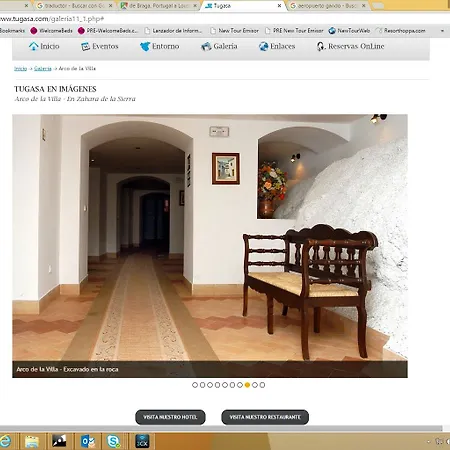Expand the bookmarks bar overflow arrow
Viewport: 450px width, 450px height.
coord(442,31)
